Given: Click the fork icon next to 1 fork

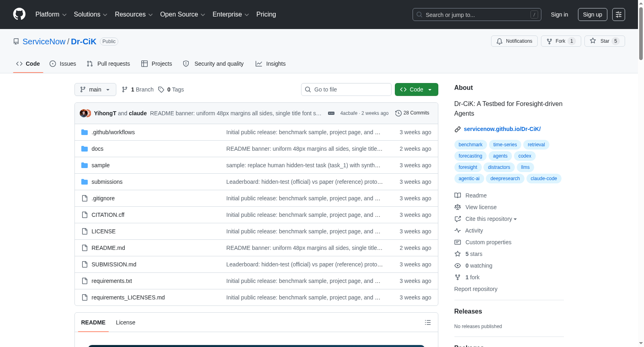Looking at the screenshot, I should click(458, 277).
